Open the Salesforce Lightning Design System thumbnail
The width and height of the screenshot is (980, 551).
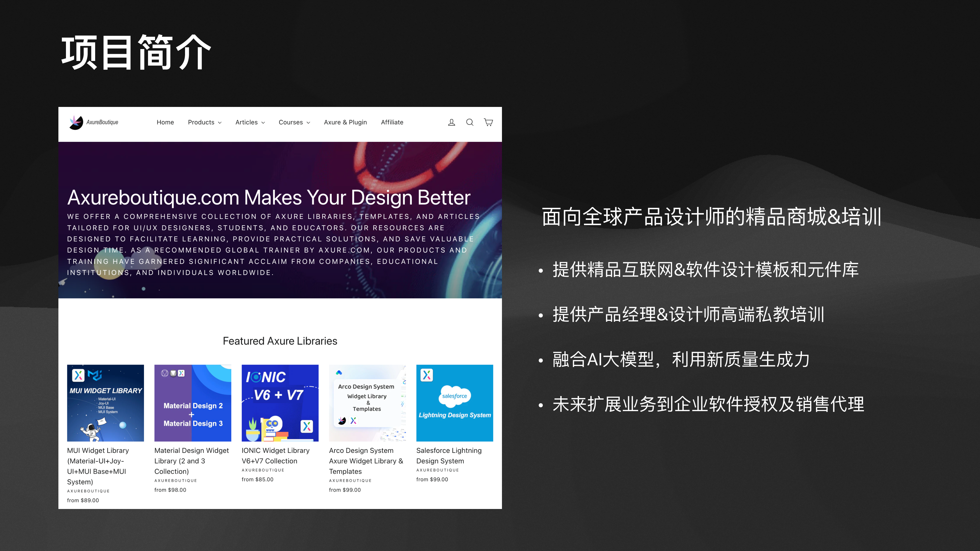455,403
